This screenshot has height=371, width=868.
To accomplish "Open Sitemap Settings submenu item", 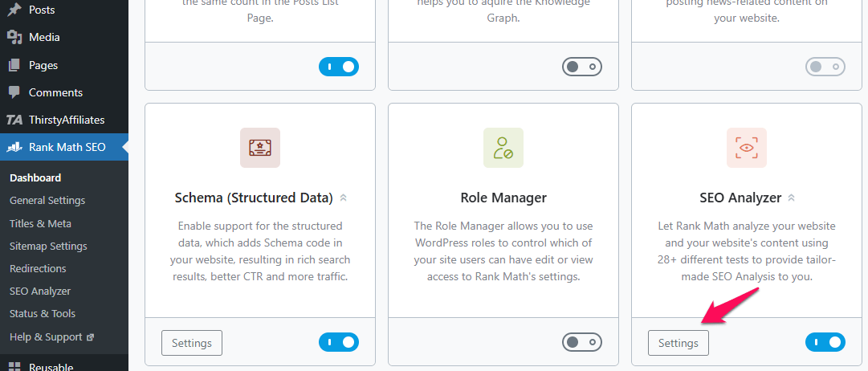I will [49, 246].
